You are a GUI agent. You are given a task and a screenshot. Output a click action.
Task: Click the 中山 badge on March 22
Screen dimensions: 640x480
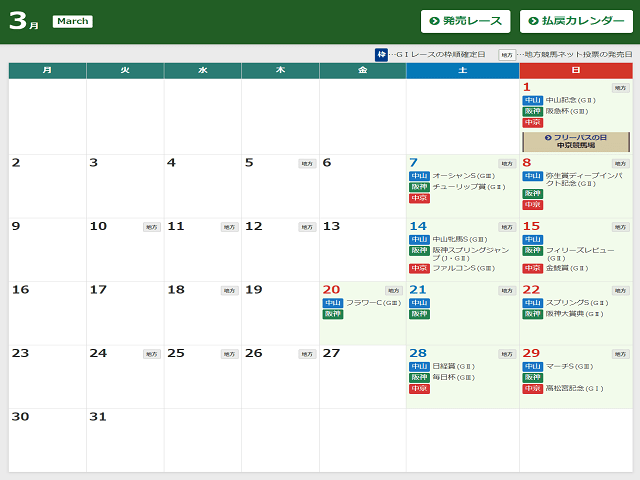(533, 303)
